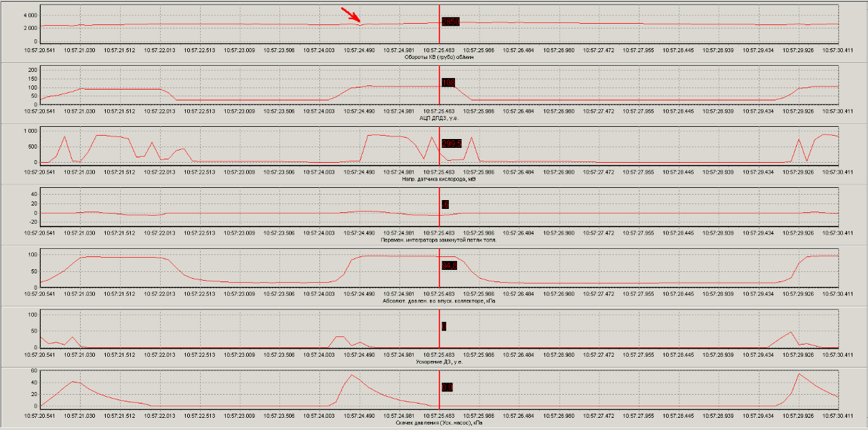This screenshot has height=430, width=868.
Task: Click the 0 readout on Ускорение ДЗ chart
Action: click(x=444, y=326)
